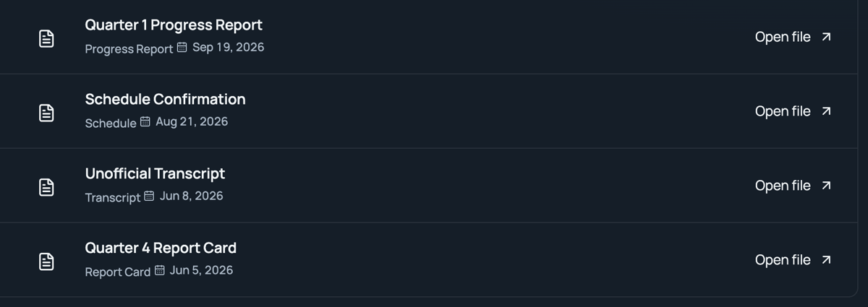868x307 pixels.
Task: Click the arrow icon in the Schedule Confirmation row
Action: (827, 111)
